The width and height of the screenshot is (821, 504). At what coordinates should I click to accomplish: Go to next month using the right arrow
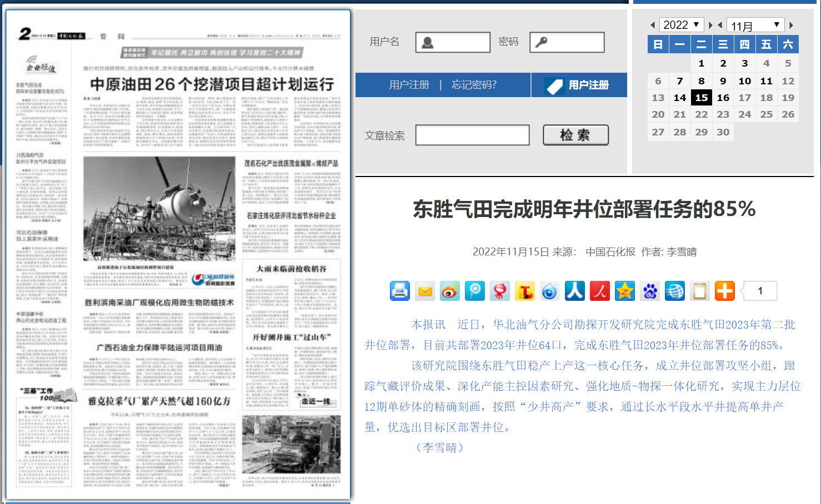791,26
